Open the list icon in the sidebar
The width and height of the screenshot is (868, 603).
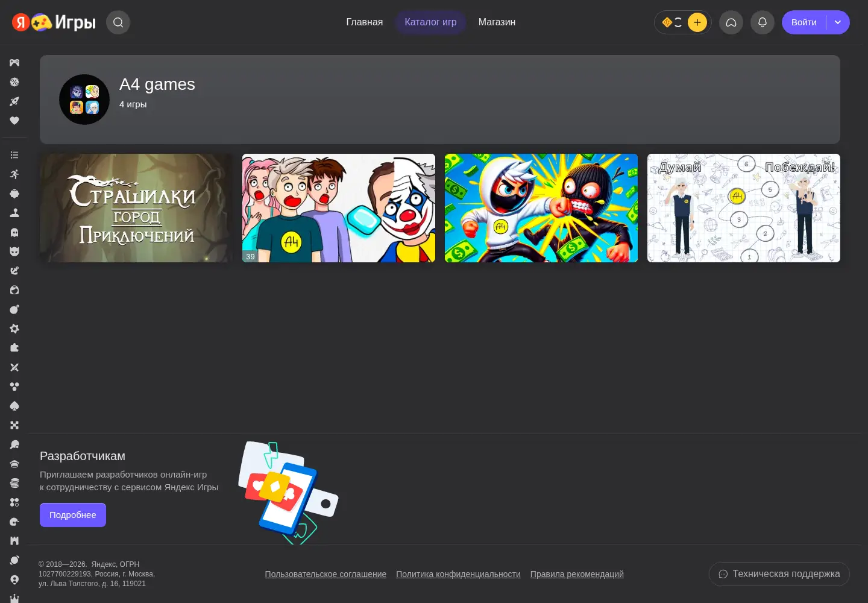tap(14, 155)
